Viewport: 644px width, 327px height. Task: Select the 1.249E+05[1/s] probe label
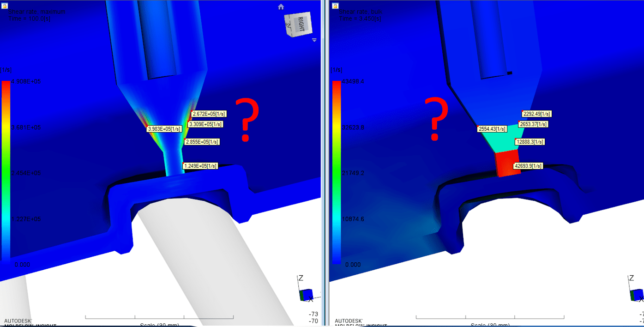(200, 165)
